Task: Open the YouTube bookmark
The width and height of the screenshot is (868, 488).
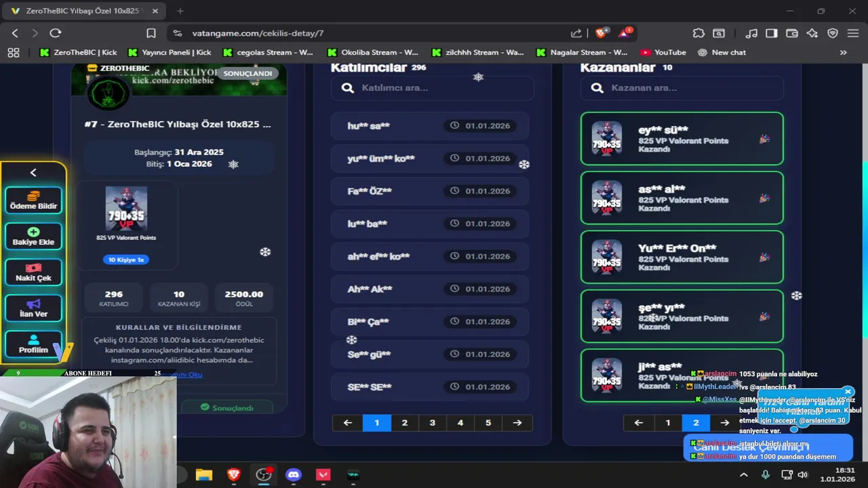Action: point(663,52)
